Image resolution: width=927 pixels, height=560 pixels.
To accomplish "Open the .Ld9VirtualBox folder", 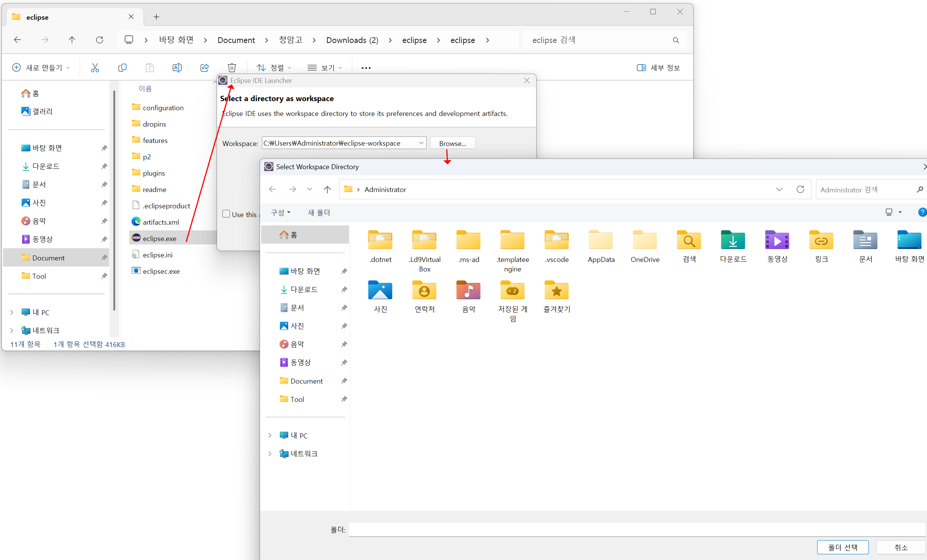I will click(424, 251).
